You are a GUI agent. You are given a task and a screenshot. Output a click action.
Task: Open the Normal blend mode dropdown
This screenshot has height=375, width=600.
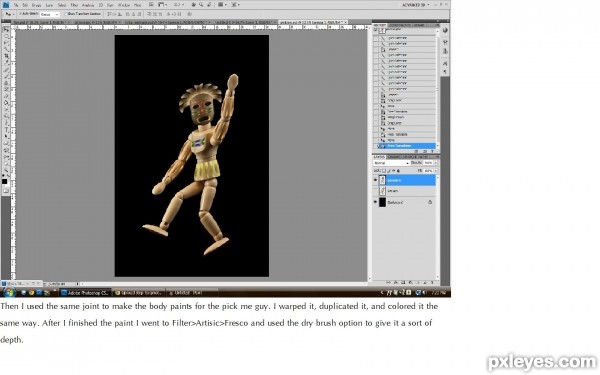(391, 163)
